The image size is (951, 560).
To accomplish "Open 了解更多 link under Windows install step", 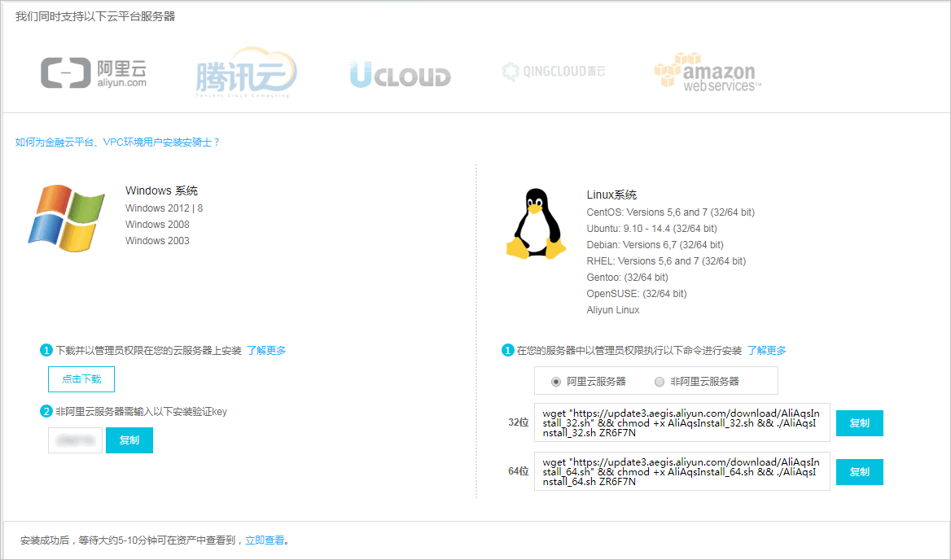I will pyautogui.click(x=266, y=351).
